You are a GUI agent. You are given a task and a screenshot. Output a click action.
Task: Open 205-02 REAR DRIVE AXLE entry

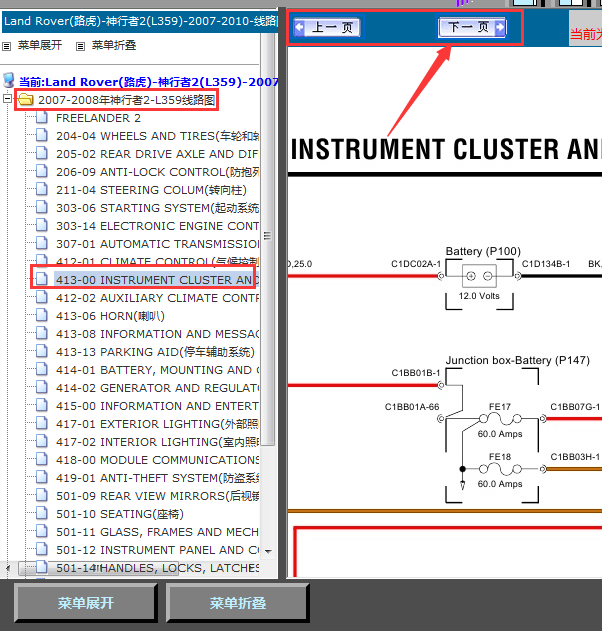pyautogui.click(x=157, y=154)
